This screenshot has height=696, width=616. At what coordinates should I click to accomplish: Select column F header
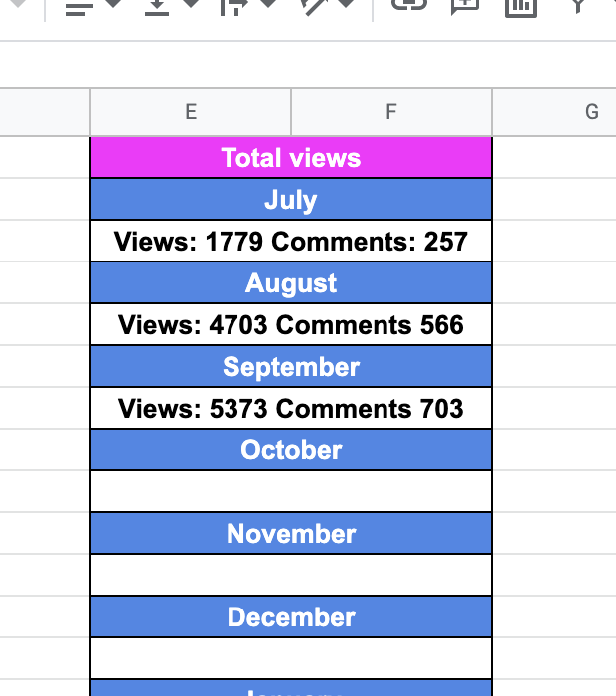391,112
